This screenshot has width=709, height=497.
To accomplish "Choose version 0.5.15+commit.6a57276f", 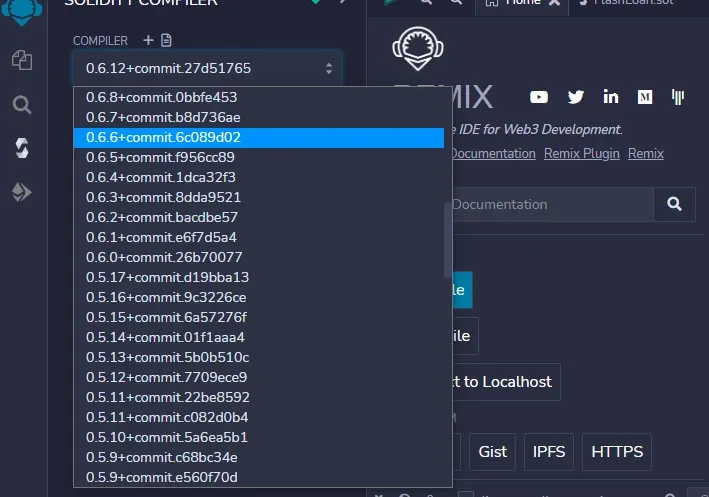I will pyautogui.click(x=259, y=317).
